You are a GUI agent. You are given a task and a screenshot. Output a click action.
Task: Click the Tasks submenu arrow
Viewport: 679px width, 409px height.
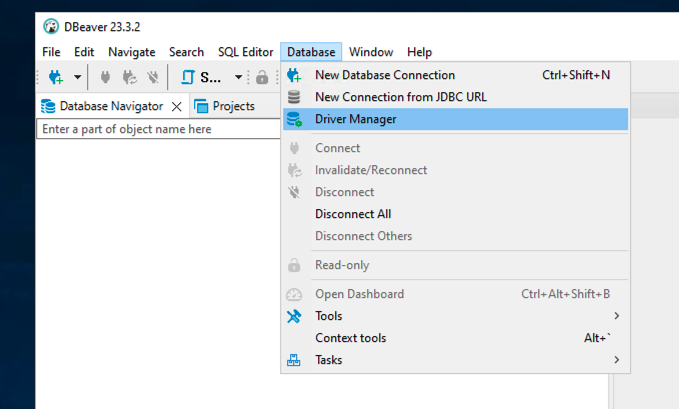[617, 360]
